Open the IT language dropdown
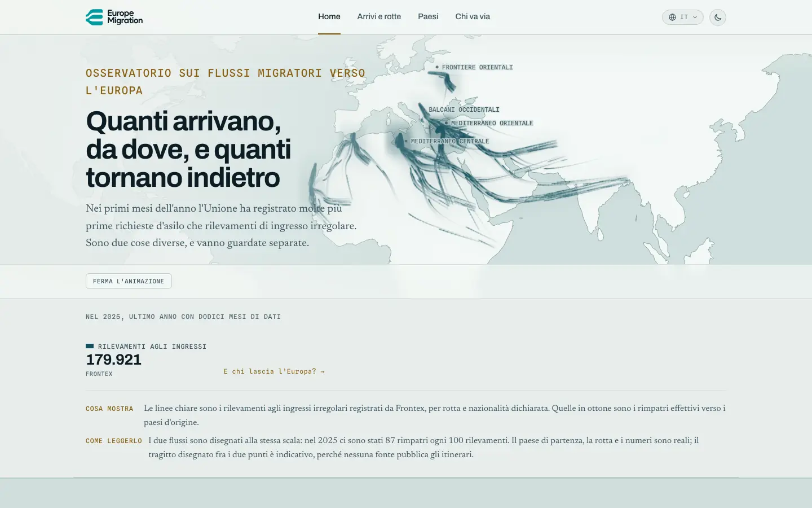Image resolution: width=812 pixels, height=508 pixels. click(683, 17)
